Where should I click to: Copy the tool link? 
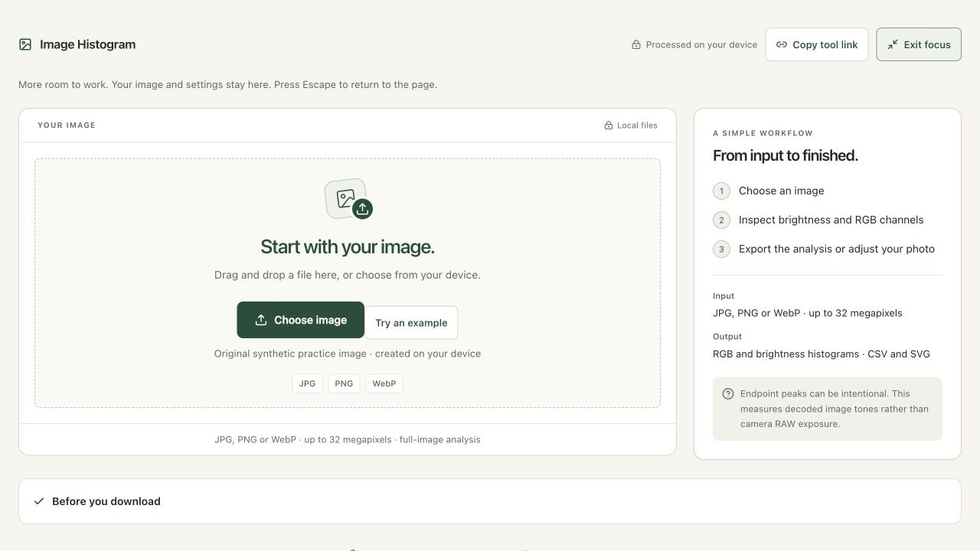point(817,44)
